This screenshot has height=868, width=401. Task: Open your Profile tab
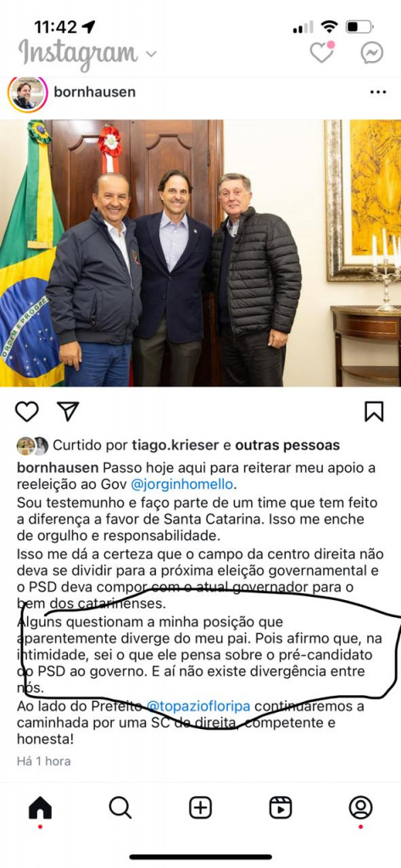[x=360, y=808]
